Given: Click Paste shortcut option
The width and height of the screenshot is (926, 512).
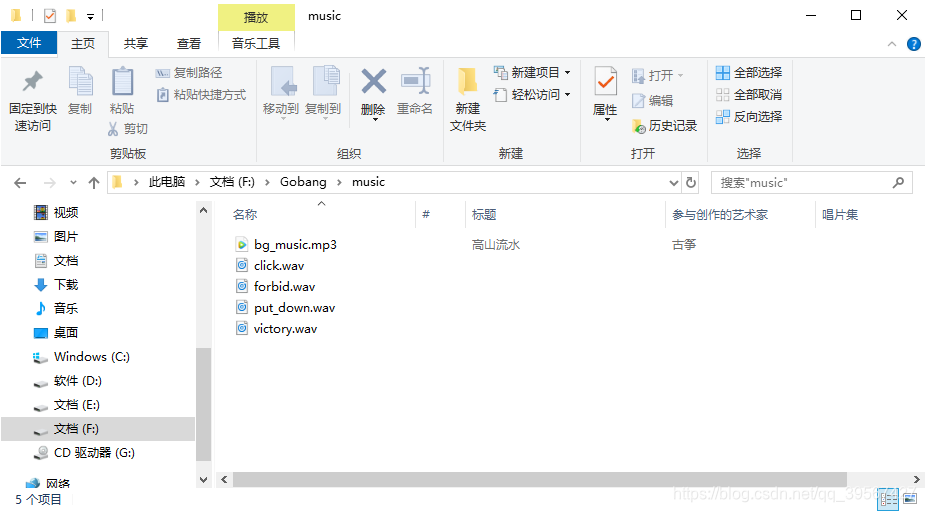Looking at the screenshot, I should point(201,94).
